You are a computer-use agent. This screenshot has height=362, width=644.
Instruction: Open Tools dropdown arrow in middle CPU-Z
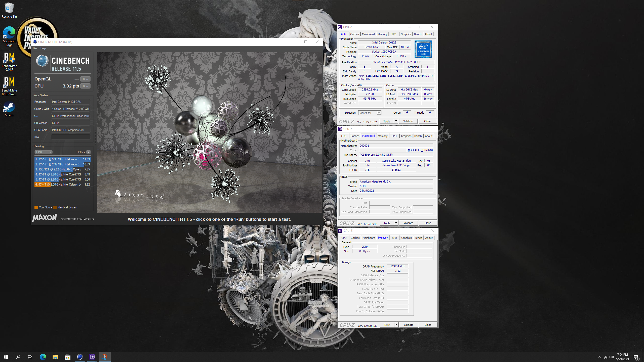(x=396, y=223)
